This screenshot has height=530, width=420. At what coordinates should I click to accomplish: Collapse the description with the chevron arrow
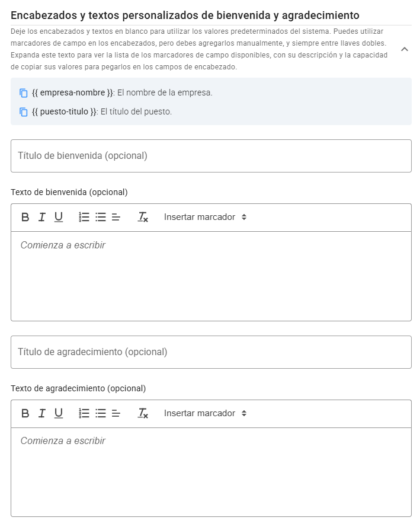click(x=405, y=50)
